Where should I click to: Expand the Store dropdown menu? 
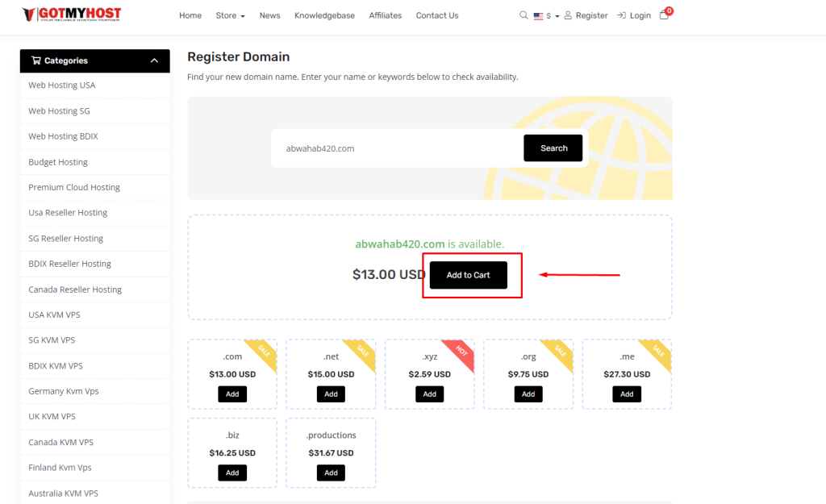point(230,15)
